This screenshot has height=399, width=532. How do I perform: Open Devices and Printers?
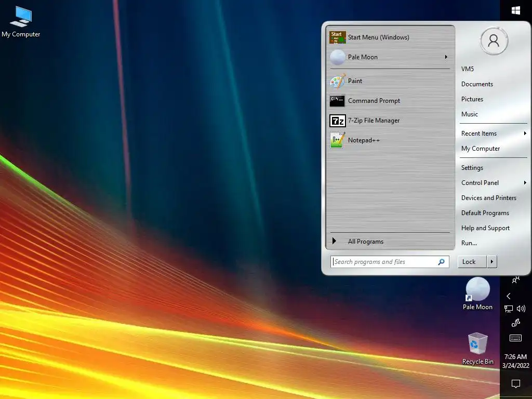[488, 198]
